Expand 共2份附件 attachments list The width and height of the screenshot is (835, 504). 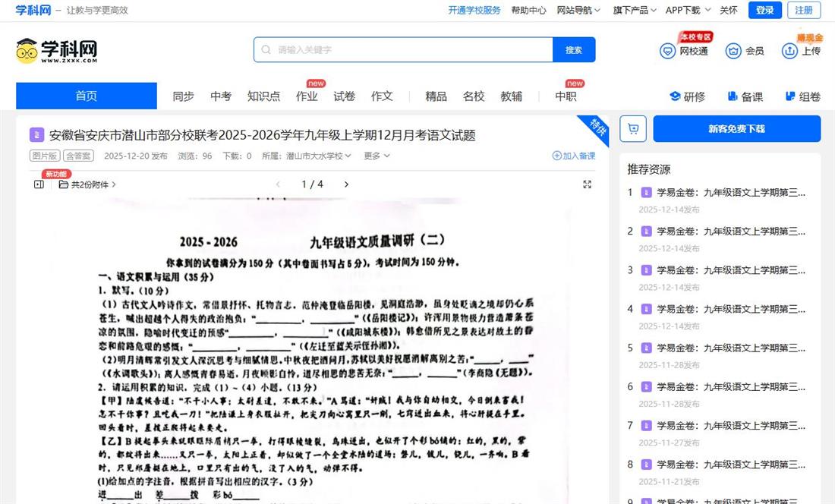[x=88, y=184]
